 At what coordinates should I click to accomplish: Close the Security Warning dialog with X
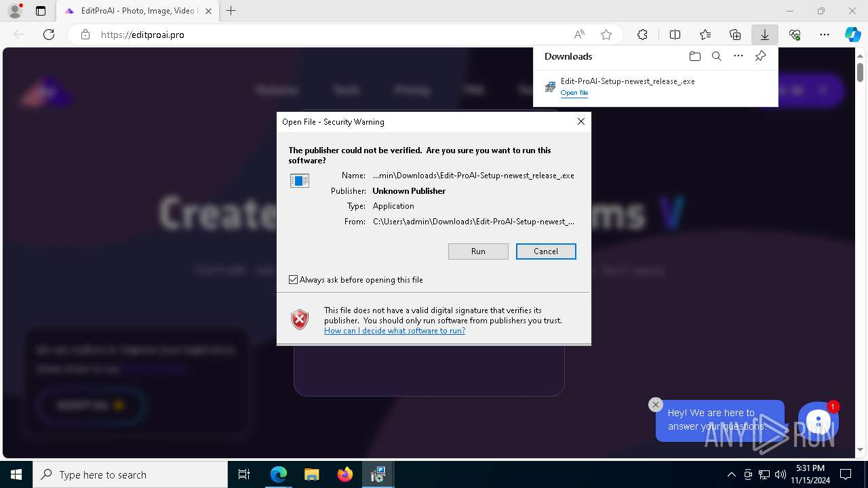(580, 121)
